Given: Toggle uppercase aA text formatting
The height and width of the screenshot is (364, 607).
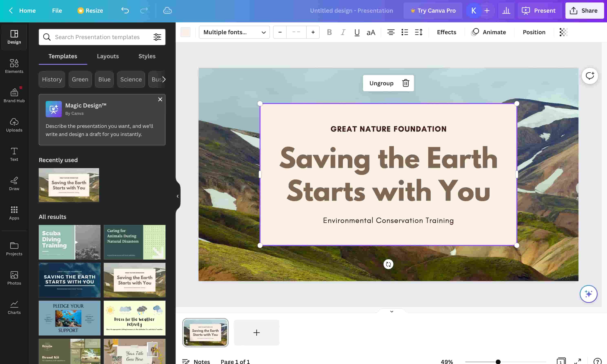Looking at the screenshot, I should [x=371, y=32].
